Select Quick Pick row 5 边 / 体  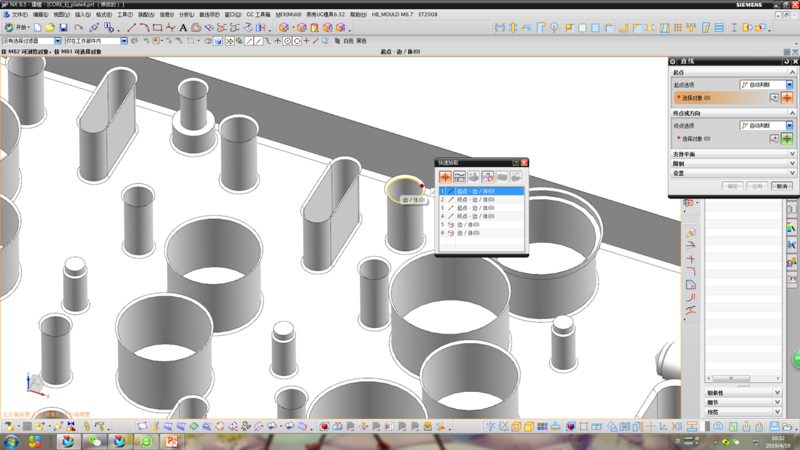(x=482, y=224)
